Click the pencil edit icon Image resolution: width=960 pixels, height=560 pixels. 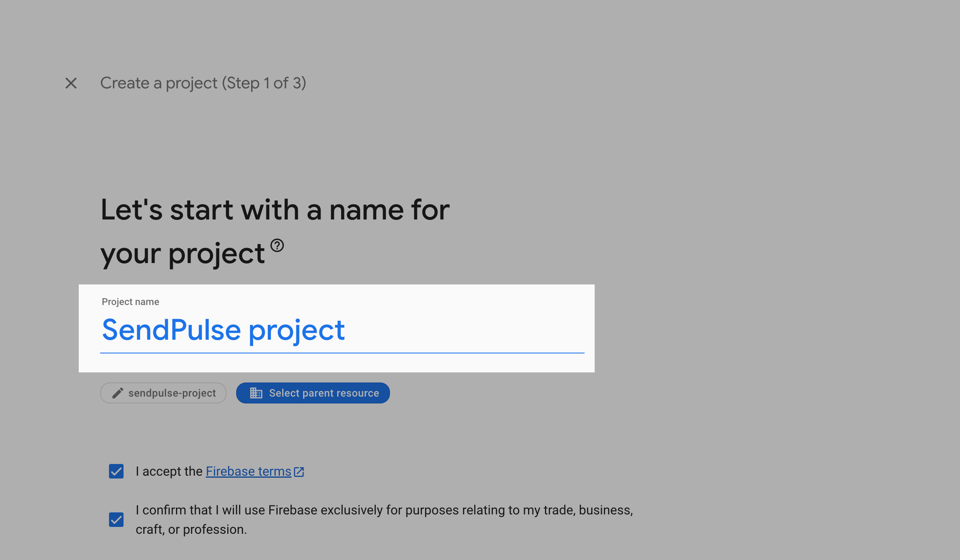pos(117,393)
